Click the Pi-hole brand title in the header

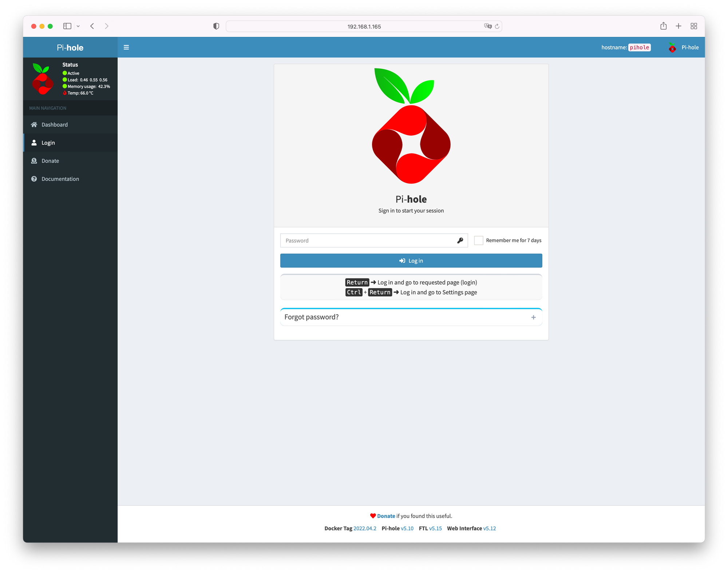click(x=70, y=47)
